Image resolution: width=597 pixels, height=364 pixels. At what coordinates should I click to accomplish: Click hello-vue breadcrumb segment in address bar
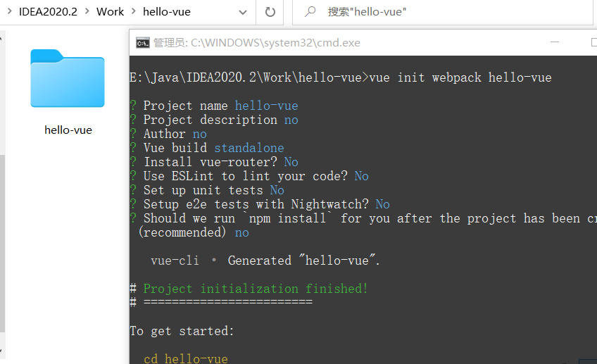tap(166, 11)
